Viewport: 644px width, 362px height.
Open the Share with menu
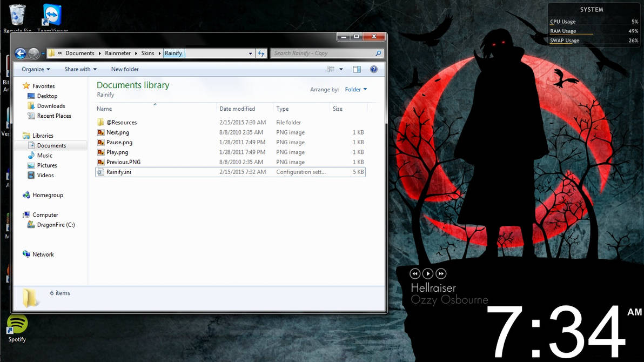point(79,69)
